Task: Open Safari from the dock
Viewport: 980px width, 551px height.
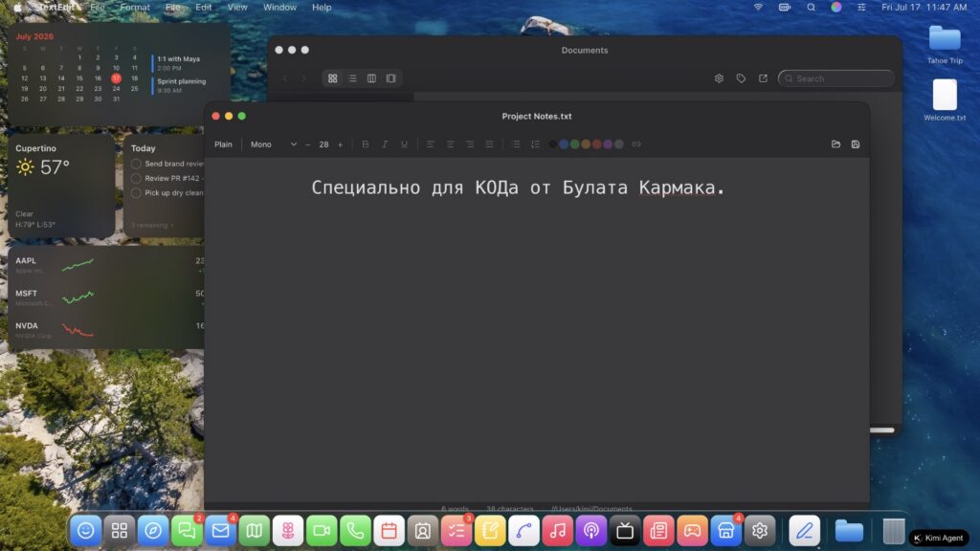Action: 153,531
